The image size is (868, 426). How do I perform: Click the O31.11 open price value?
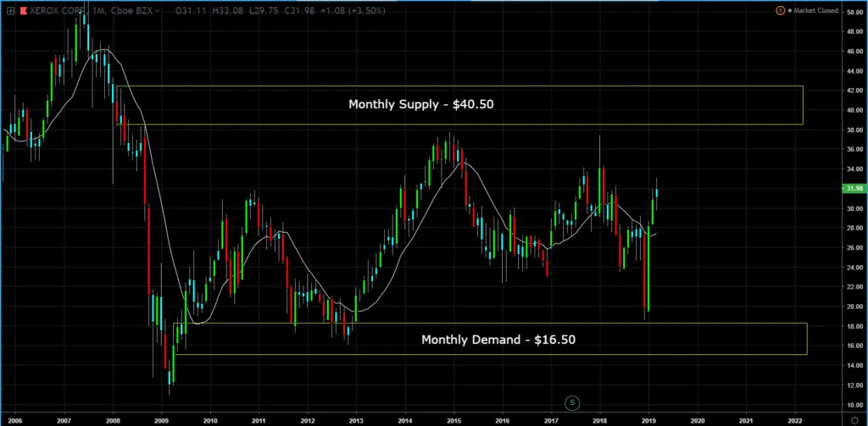click(x=187, y=11)
